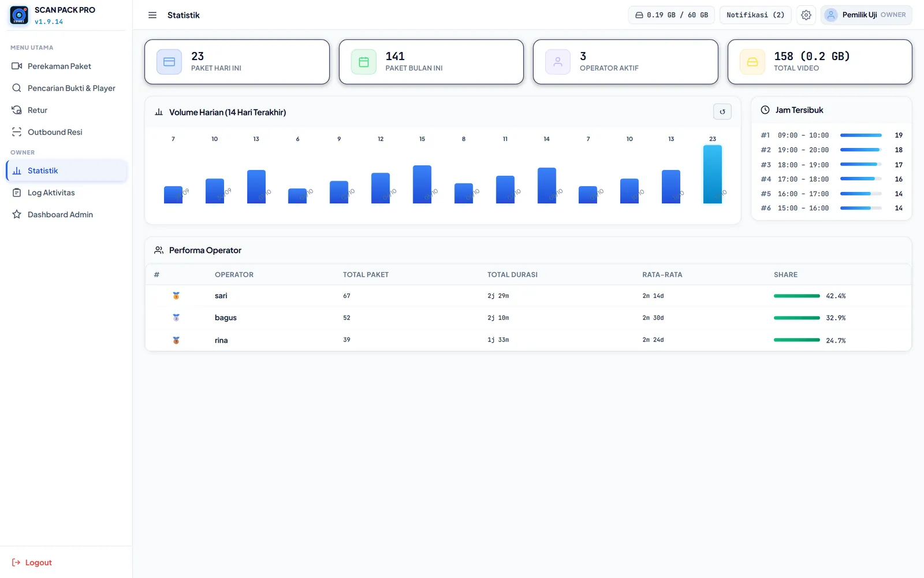The width and height of the screenshot is (924, 578).
Task: Click the Performa Operator people icon
Action: click(159, 250)
